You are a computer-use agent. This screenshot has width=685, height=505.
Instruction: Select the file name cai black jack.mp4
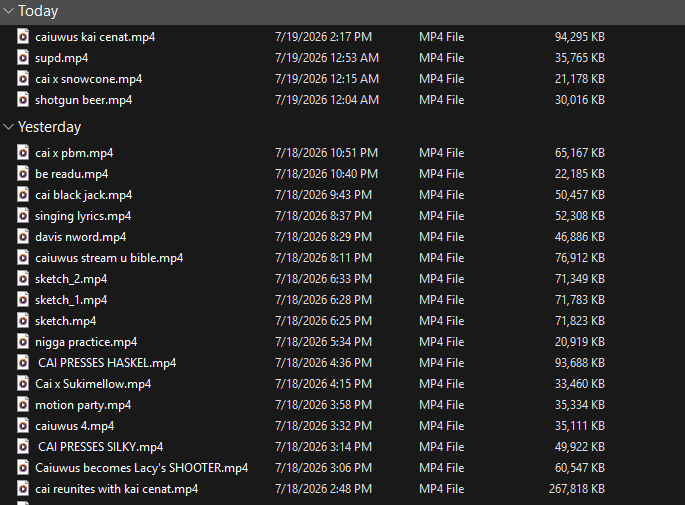(x=83, y=195)
